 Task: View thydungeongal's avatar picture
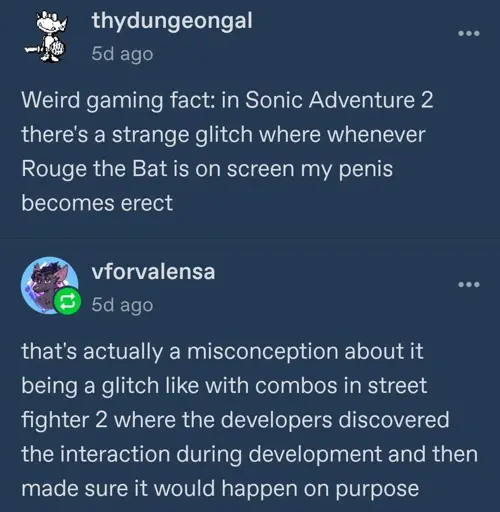[47, 36]
